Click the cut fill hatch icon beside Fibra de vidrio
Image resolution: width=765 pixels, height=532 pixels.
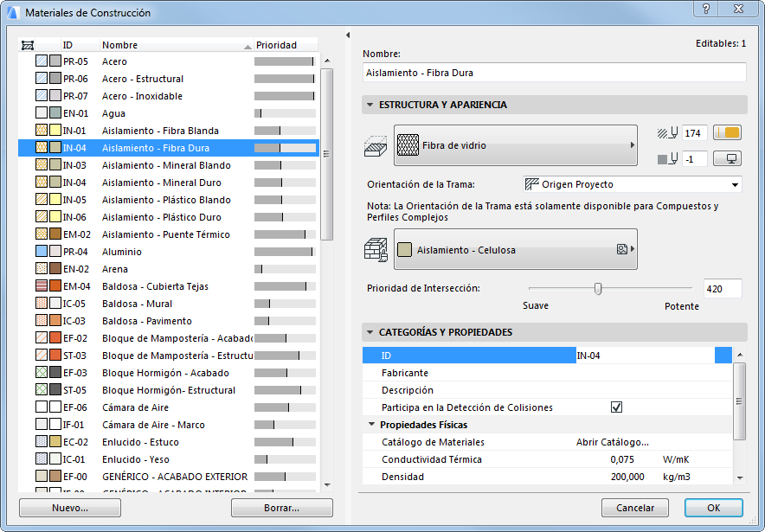coord(376,145)
